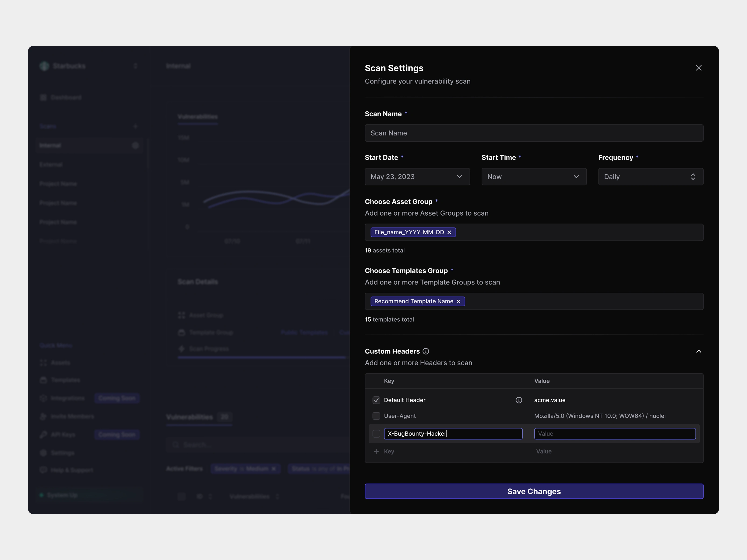The image size is (747, 560).
Task: Click the Scan Name input field
Action: pos(534,133)
